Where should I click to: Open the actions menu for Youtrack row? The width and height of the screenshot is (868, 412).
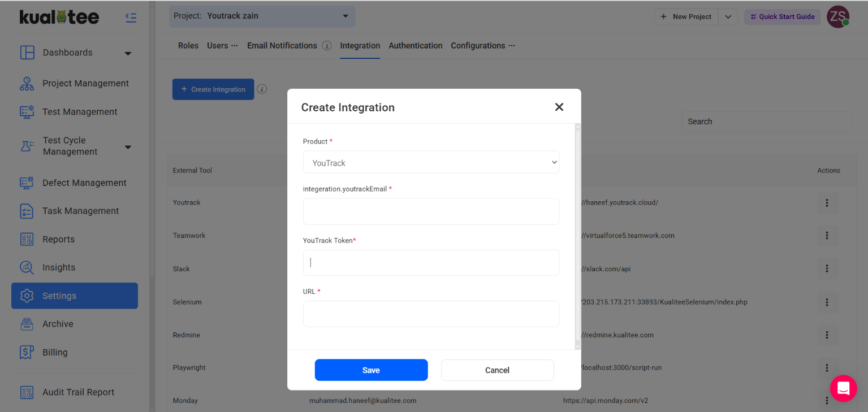[827, 203]
